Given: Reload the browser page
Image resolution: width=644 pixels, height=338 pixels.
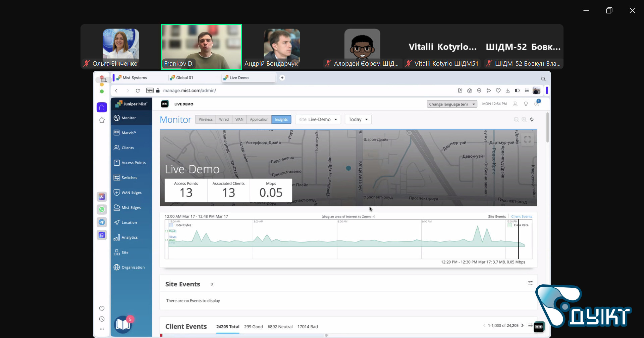Looking at the screenshot, I should pos(138,91).
